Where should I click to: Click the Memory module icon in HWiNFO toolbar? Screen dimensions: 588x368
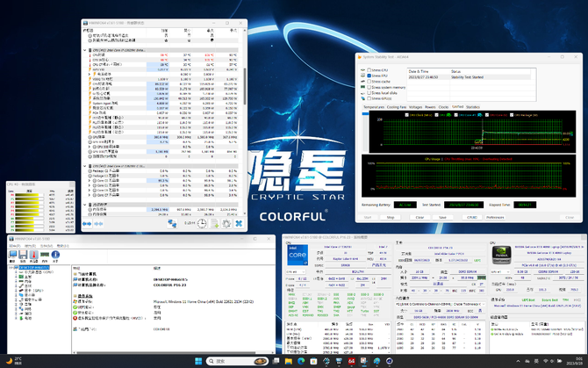tap(45, 255)
